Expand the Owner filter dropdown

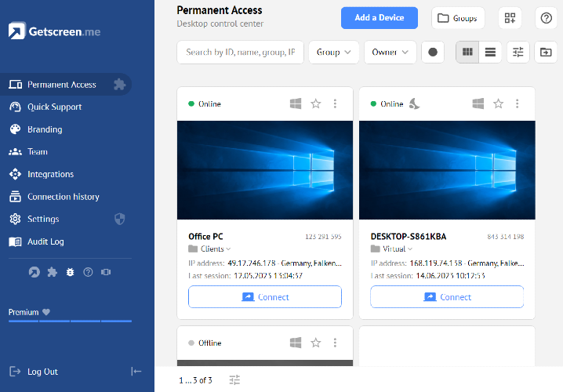point(390,52)
